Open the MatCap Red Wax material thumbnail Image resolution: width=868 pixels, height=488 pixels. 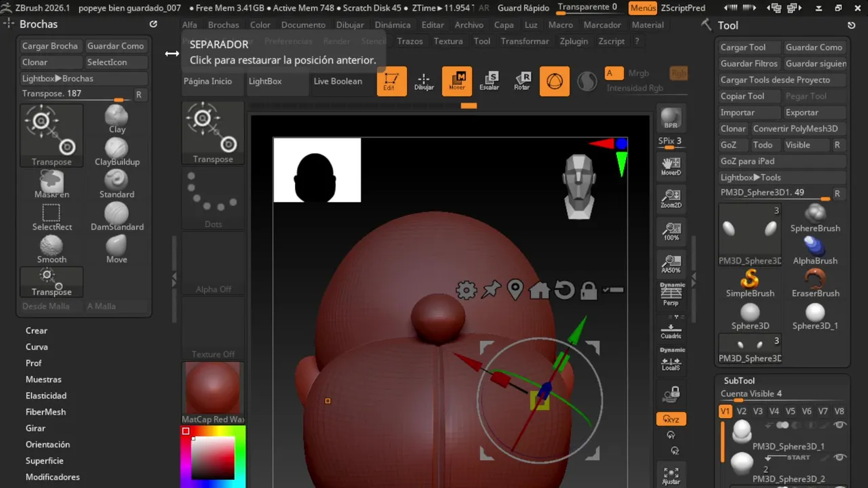point(212,388)
